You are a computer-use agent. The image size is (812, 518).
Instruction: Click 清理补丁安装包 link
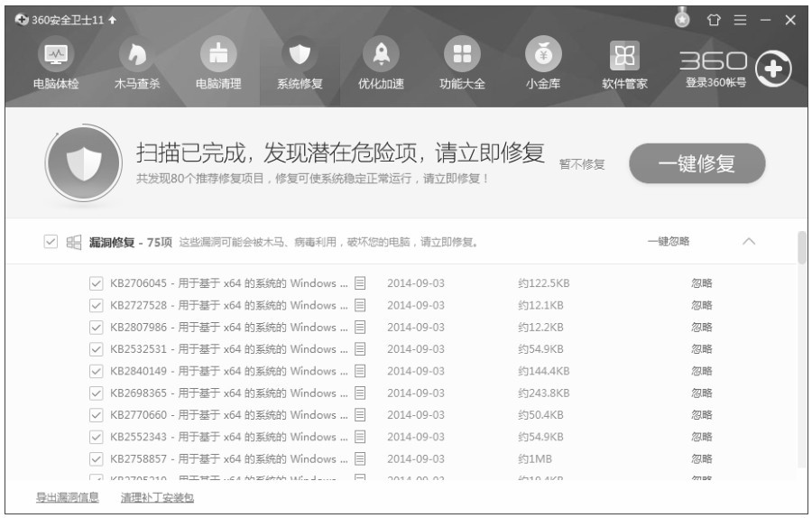pos(157,498)
